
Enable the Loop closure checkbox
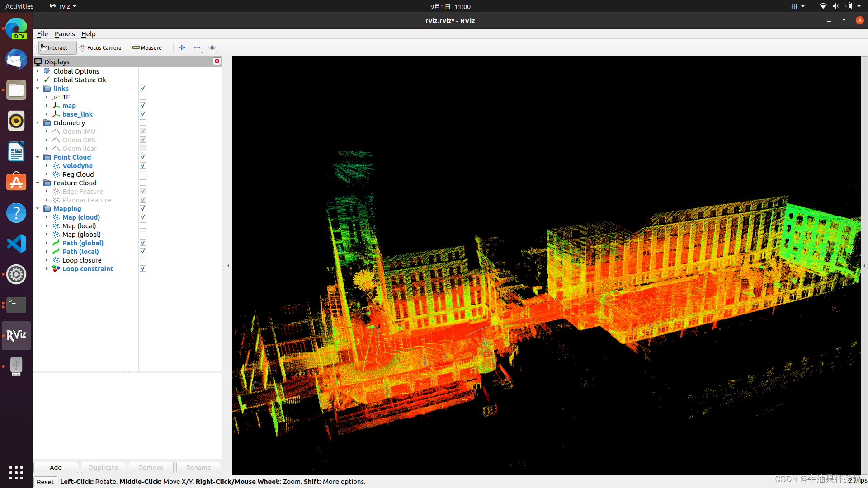pos(143,260)
